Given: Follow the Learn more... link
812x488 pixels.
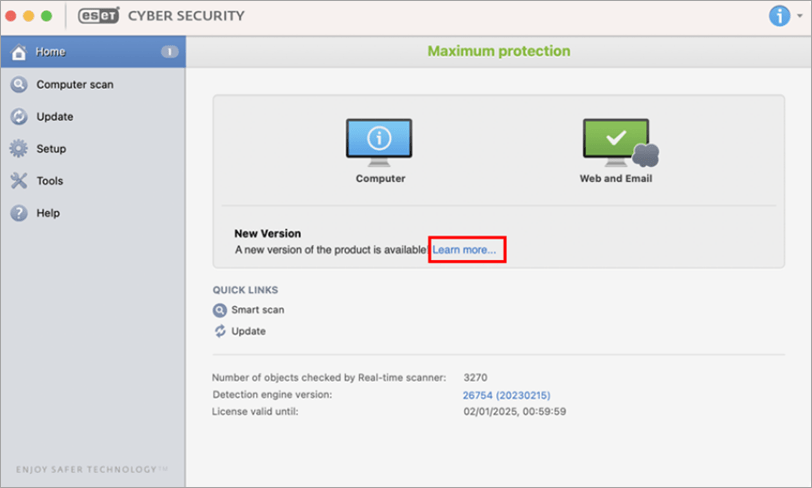Looking at the screenshot, I should pyautogui.click(x=464, y=250).
